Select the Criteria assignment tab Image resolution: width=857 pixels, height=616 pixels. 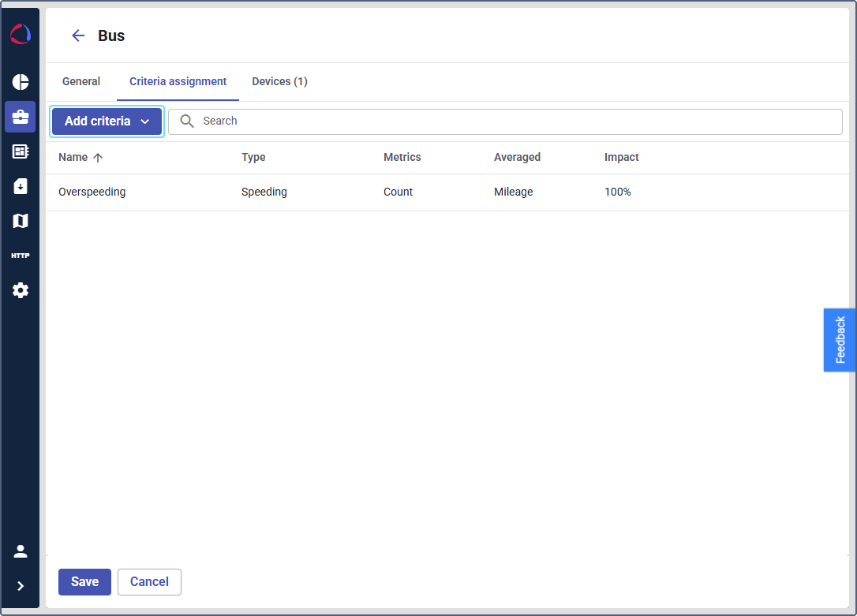point(178,81)
